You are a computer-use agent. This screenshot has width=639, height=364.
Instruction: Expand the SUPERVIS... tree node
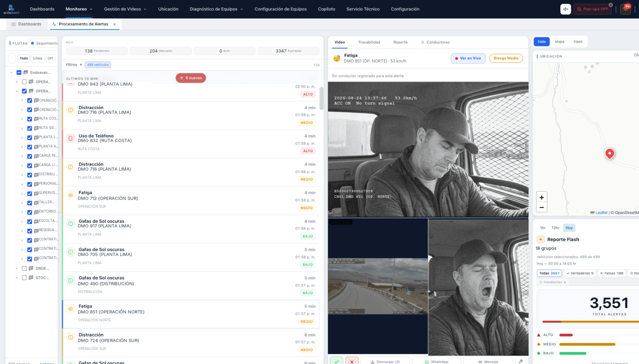22,193
